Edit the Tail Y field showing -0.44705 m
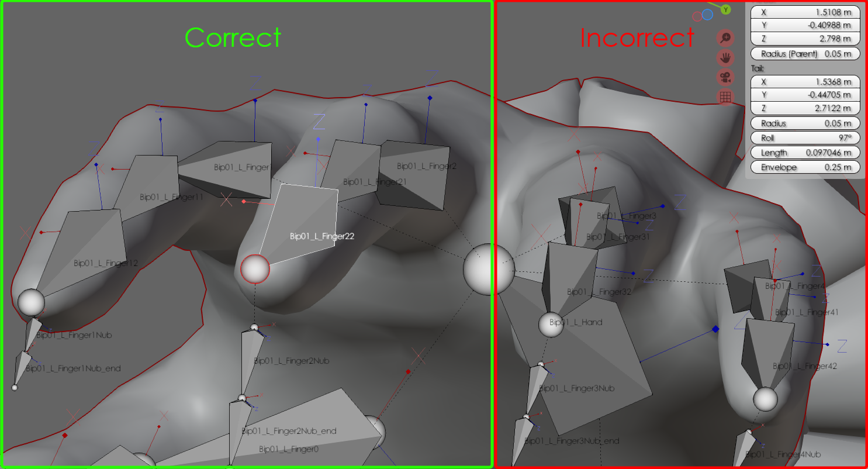Viewport: 868px width, 469px height. click(x=805, y=95)
